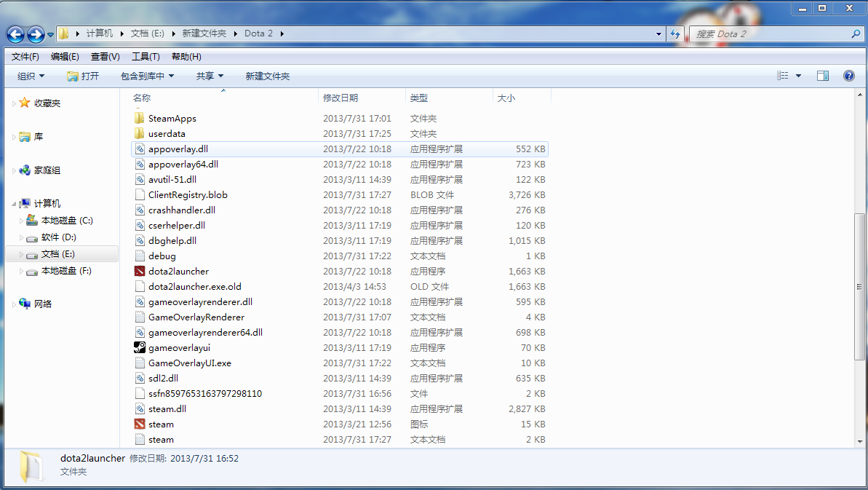Select 家庭组 in the navigation pane
868x490 pixels.
[x=47, y=170]
